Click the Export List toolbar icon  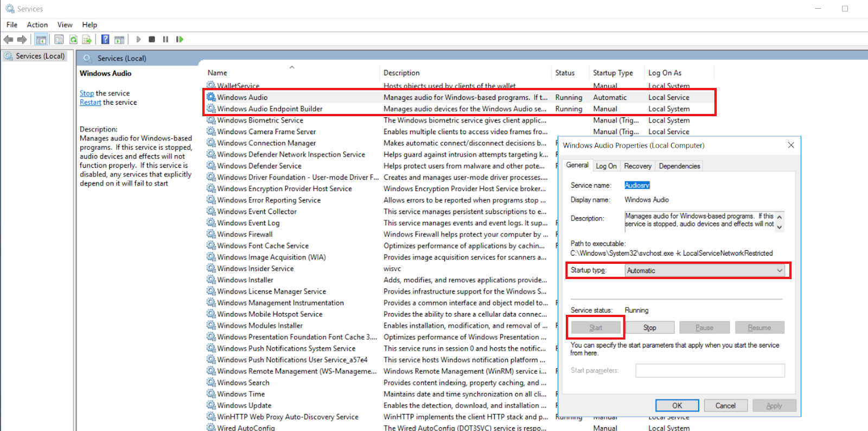click(x=87, y=39)
